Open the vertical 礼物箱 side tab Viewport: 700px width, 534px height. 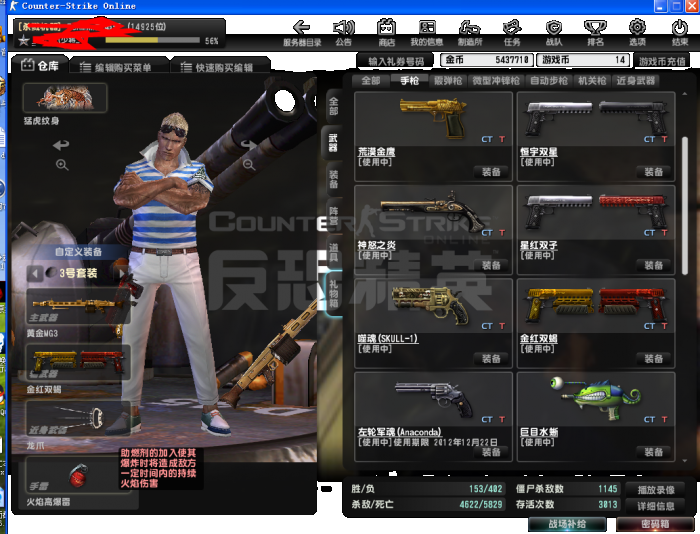click(x=334, y=293)
